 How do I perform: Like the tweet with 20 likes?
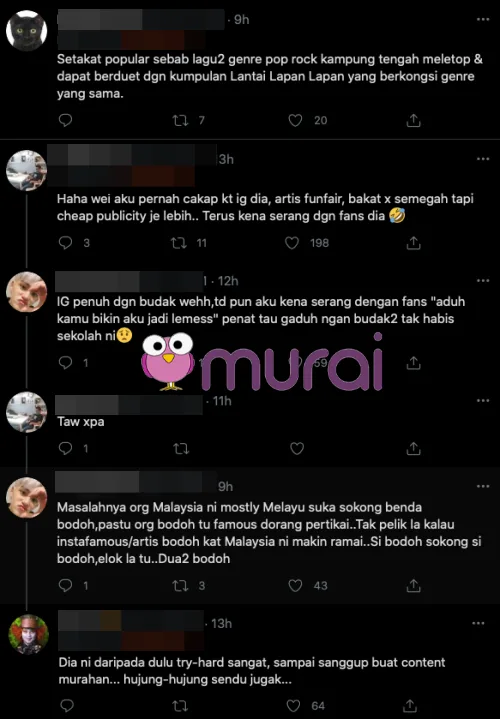coord(295,121)
